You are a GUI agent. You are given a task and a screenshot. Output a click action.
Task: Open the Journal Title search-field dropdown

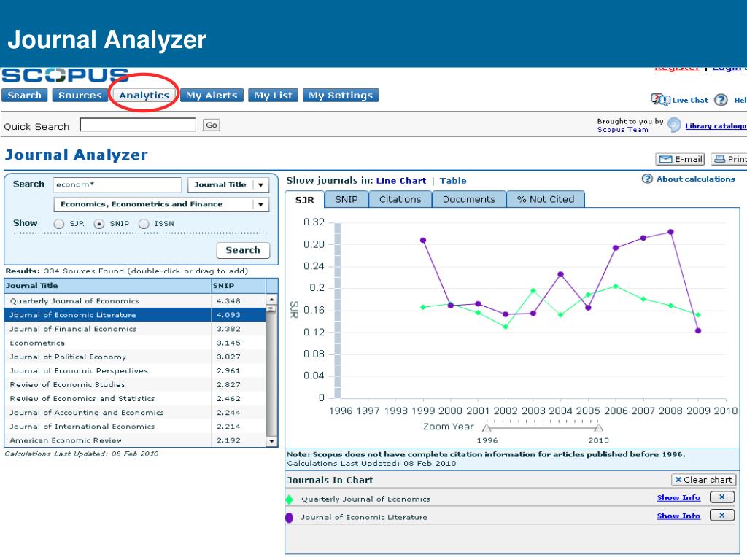[x=228, y=184]
